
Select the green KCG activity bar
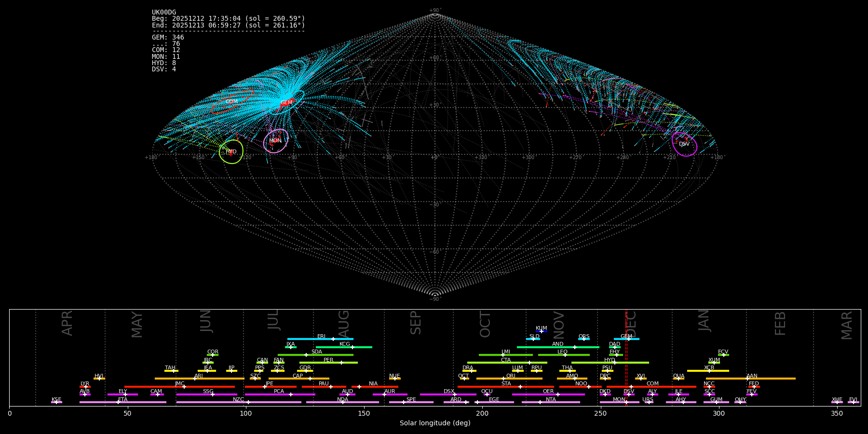pos(344,347)
